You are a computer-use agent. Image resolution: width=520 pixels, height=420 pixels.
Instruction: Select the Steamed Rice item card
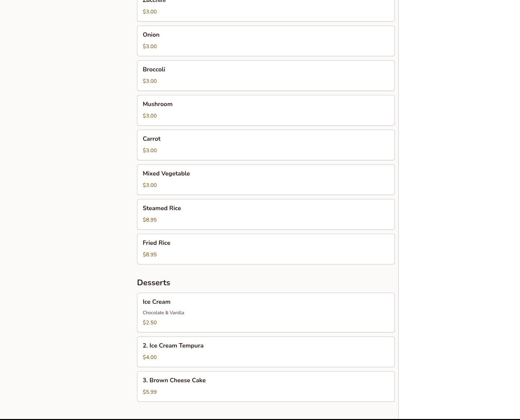(266, 214)
